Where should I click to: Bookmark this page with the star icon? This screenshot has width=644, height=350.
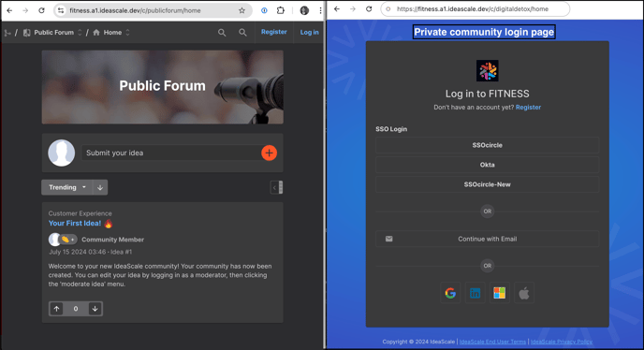click(241, 10)
